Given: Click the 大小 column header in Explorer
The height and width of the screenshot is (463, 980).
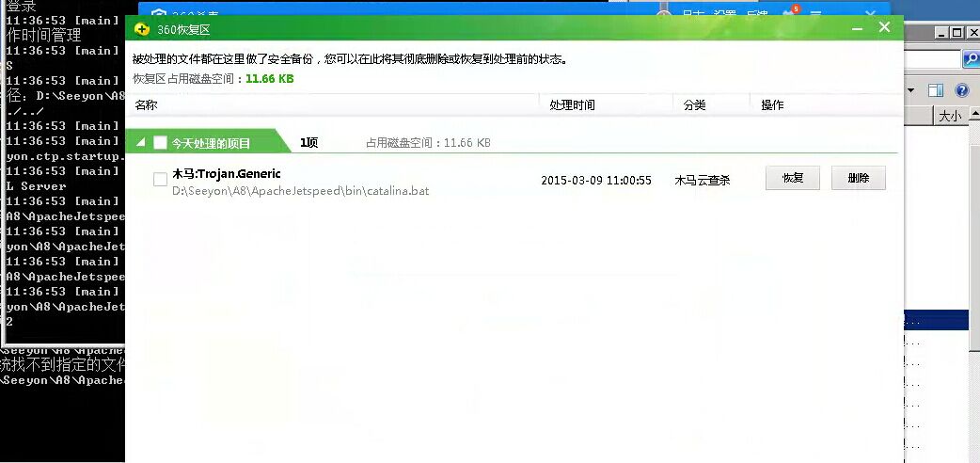Looking at the screenshot, I should tap(950, 117).
